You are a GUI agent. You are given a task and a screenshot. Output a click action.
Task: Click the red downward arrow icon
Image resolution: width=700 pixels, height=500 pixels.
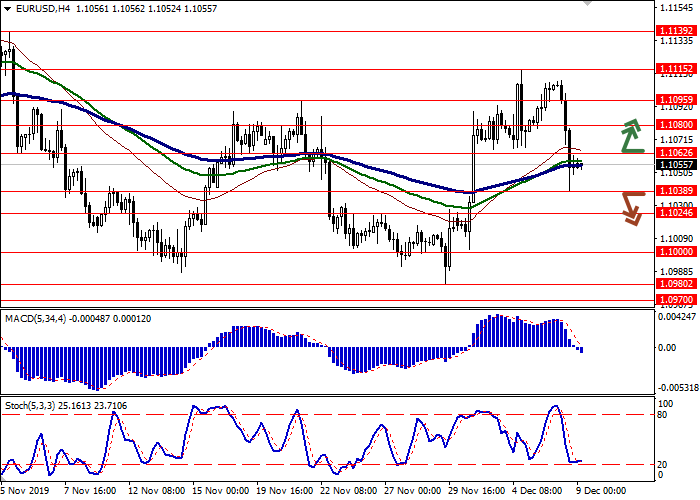pyautogui.click(x=630, y=207)
